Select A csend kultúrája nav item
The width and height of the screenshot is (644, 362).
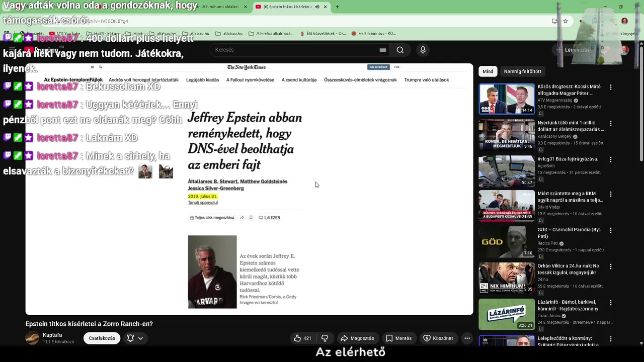pyautogui.click(x=299, y=79)
